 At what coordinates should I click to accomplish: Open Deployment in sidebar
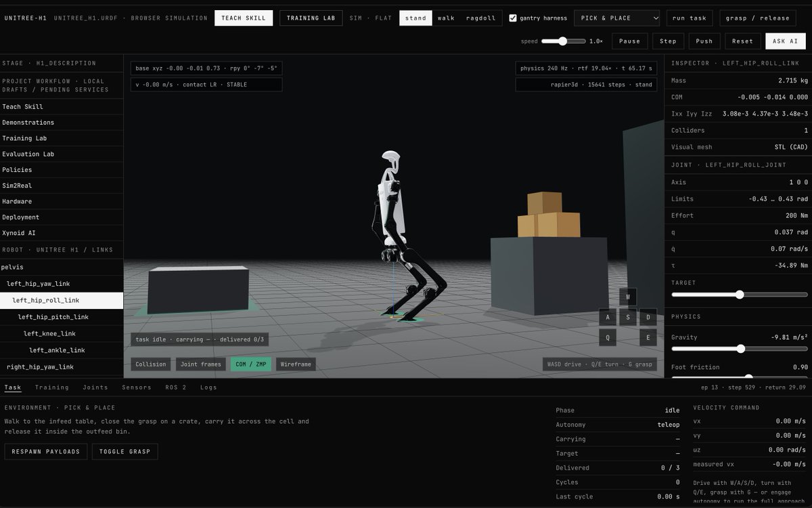pos(62,217)
